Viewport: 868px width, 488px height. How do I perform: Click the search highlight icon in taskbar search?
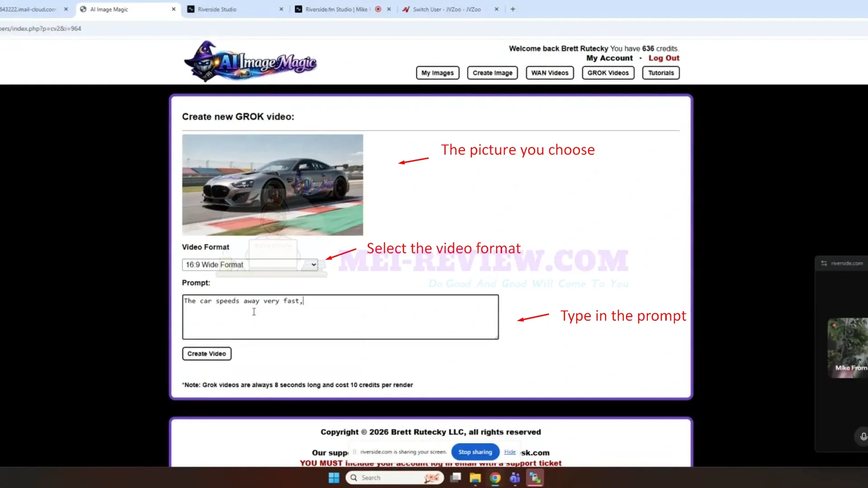point(432,478)
